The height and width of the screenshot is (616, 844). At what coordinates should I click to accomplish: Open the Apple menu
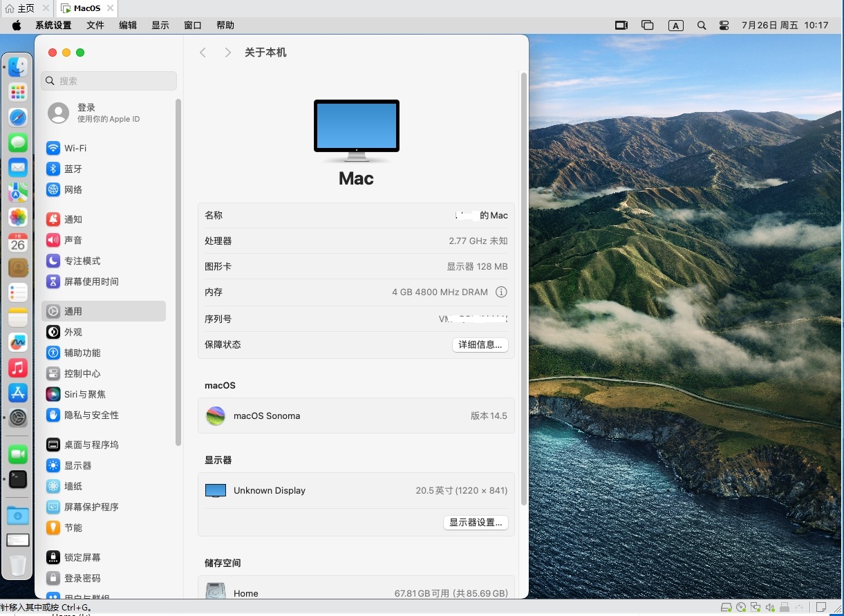pyautogui.click(x=16, y=25)
